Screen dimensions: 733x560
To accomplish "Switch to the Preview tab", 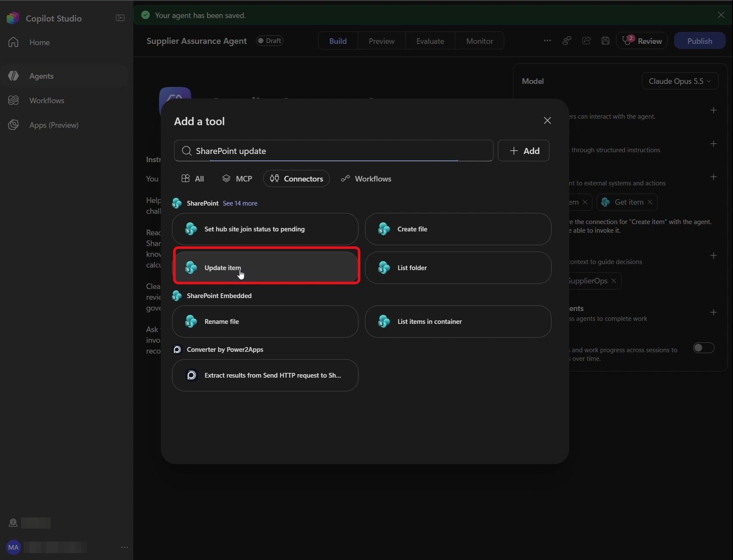I will click(x=382, y=41).
